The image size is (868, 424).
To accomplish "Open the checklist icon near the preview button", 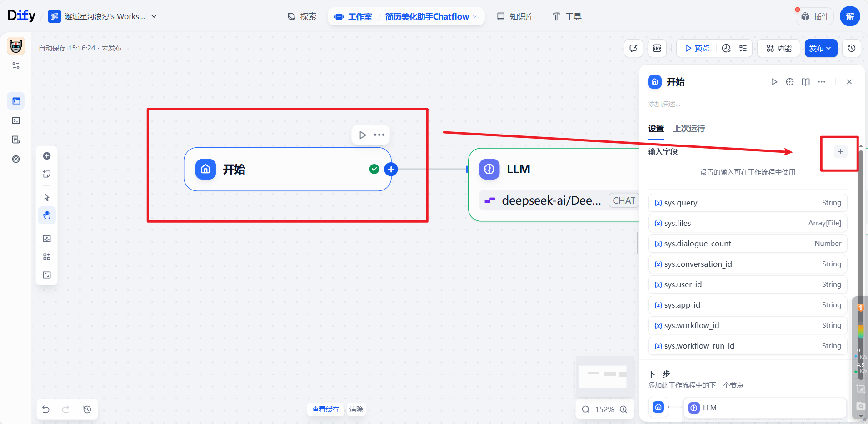I will click(743, 48).
